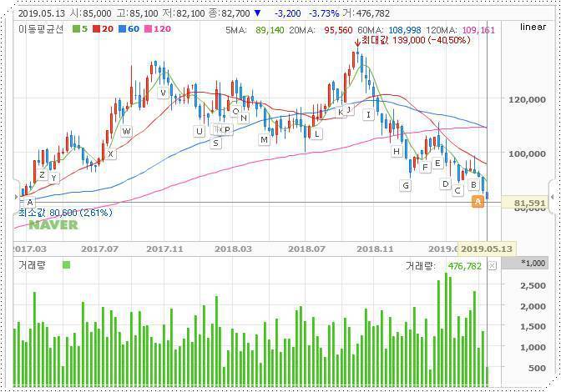Image resolution: width=561 pixels, height=392 pixels.
Task: Open the H marker on the chart
Action: point(396,151)
